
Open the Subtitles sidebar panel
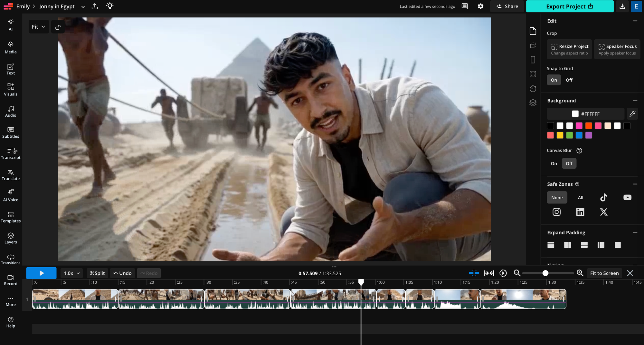11,133
